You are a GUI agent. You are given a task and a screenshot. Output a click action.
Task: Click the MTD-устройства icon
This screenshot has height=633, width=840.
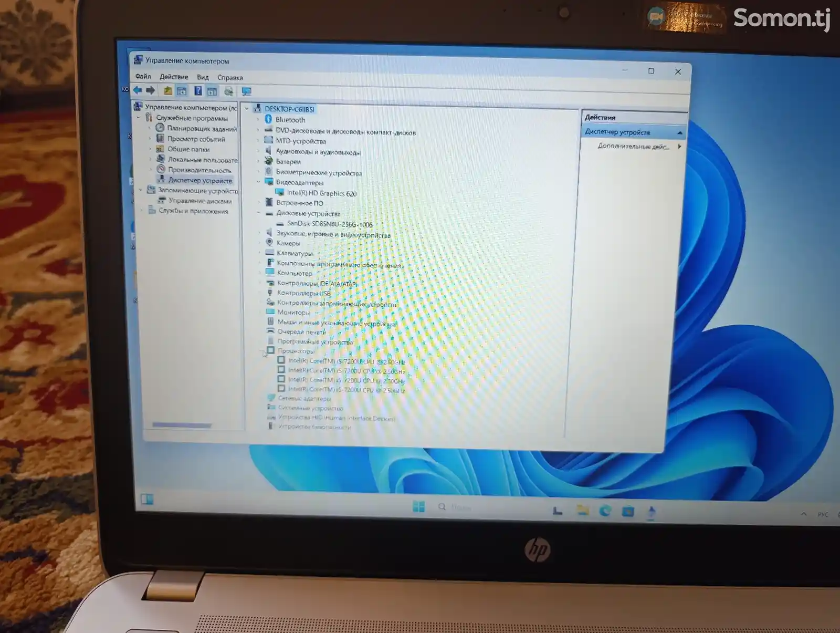click(268, 140)
